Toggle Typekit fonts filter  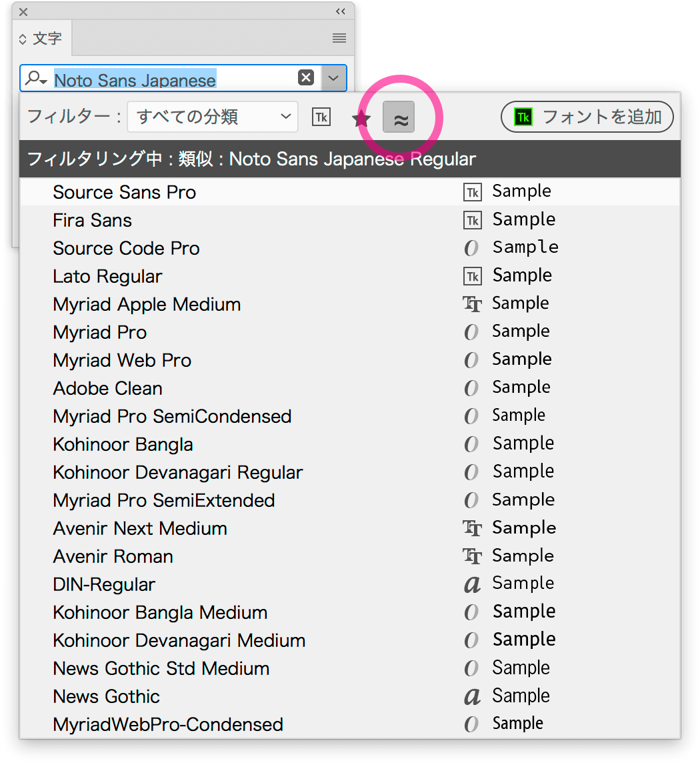(x=321, y=117)
